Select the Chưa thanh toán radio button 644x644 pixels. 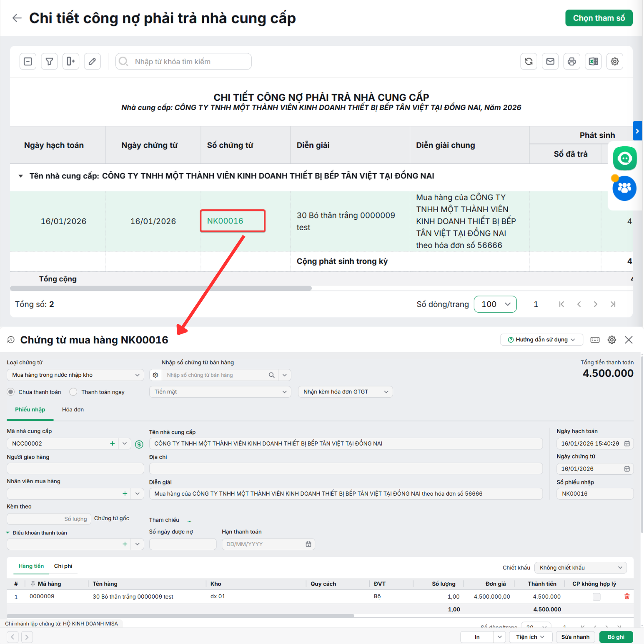pyautogui.click(x=11, y=392)
